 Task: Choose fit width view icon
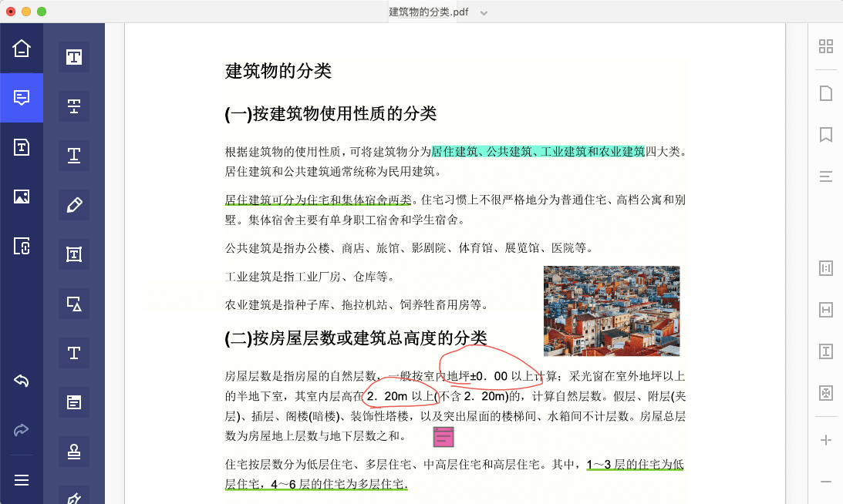[826, 310]
